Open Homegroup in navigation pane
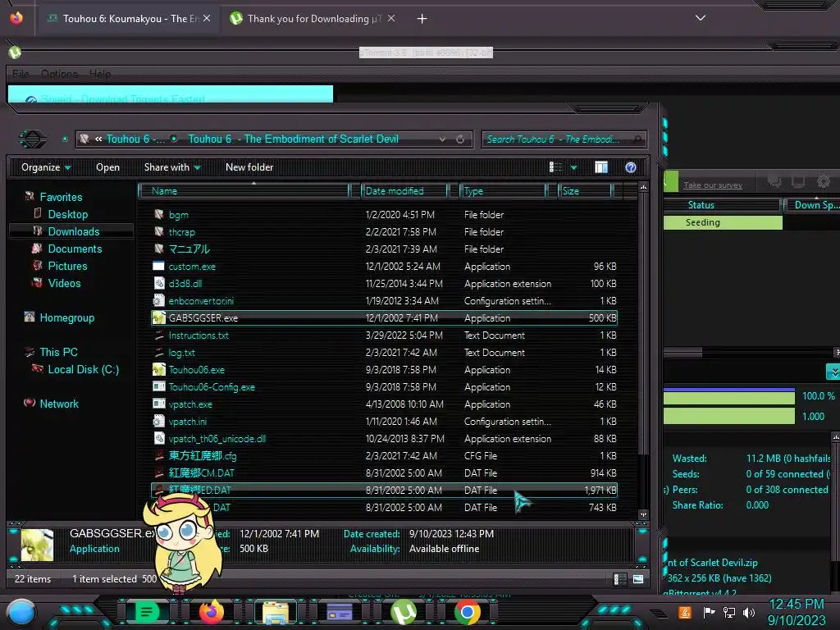840x630 pixels. pos(67,317)
